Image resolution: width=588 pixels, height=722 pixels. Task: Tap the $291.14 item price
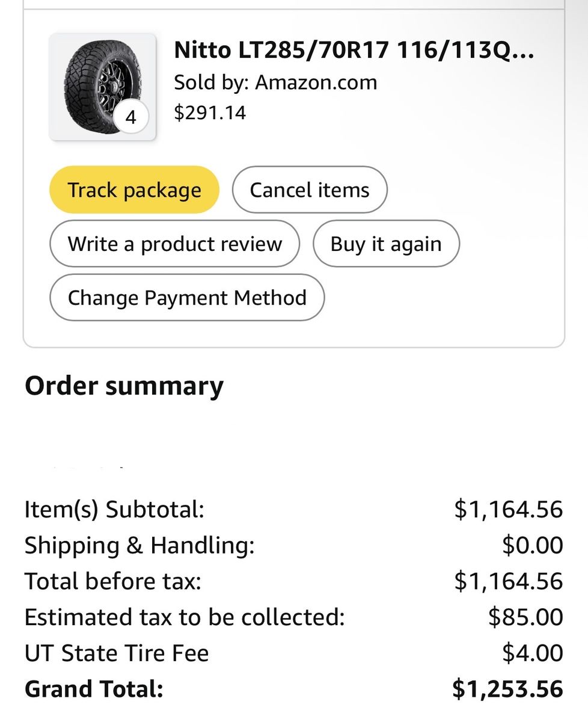[x=210, y=113]
